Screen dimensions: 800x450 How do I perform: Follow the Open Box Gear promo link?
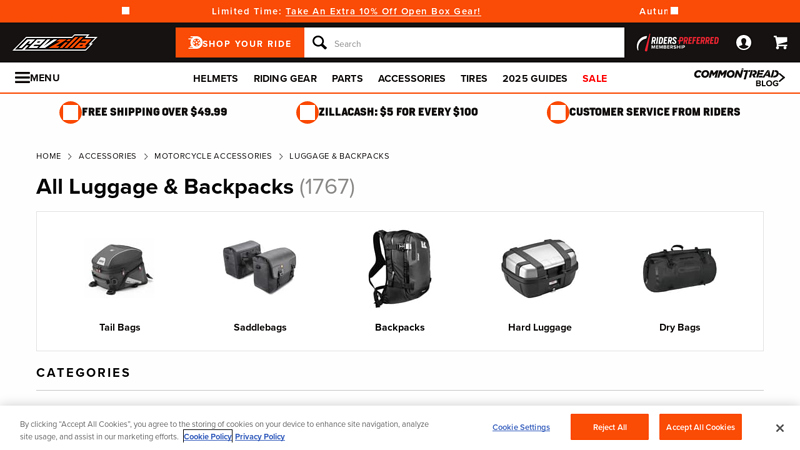tap(383, 11)
